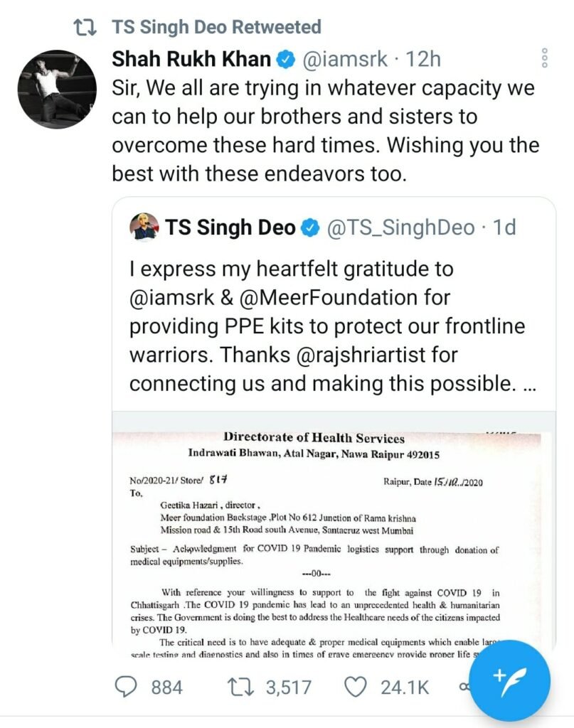The width and height of the screenshot is (574, 728).
Task: Open the Directorate of Health Services letter image
Action: pyautogui.click(x=334, y=532)
